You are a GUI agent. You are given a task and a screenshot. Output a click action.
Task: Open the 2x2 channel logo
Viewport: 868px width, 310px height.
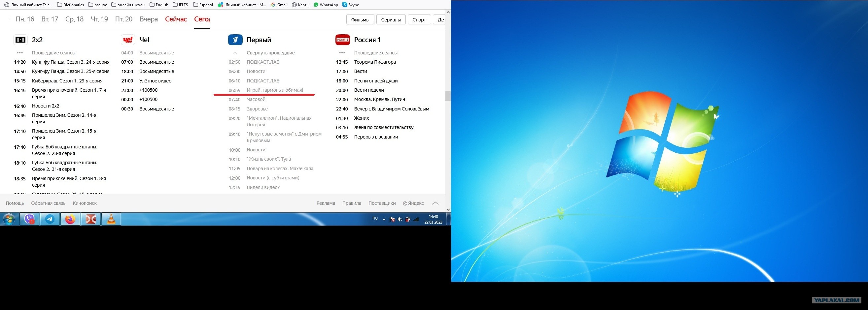tap(20, 40)
